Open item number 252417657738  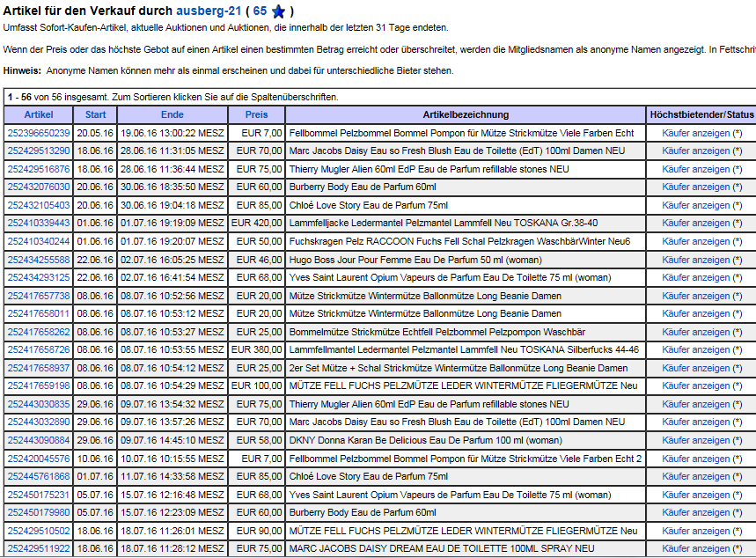pyautogui.click(x=39, y=296)
